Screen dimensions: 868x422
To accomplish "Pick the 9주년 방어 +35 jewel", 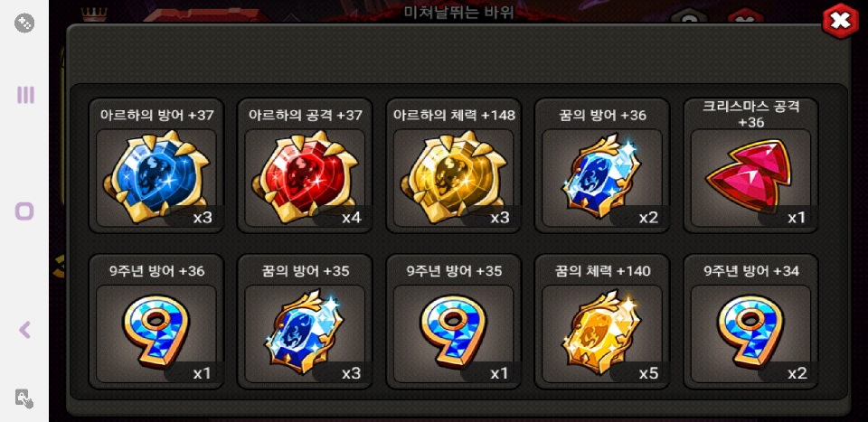I will (453, 322).
